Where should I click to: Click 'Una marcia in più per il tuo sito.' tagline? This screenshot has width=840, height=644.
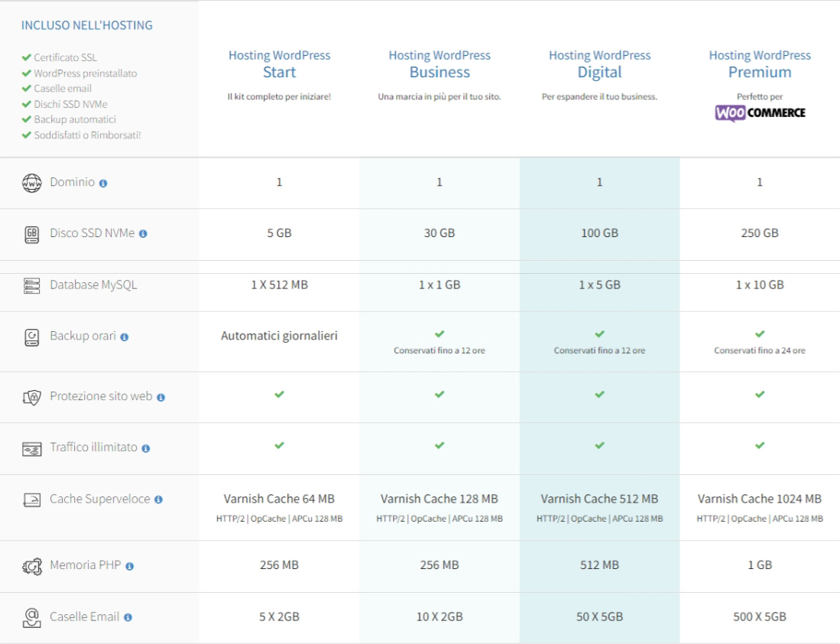click(x=439, y=96)
